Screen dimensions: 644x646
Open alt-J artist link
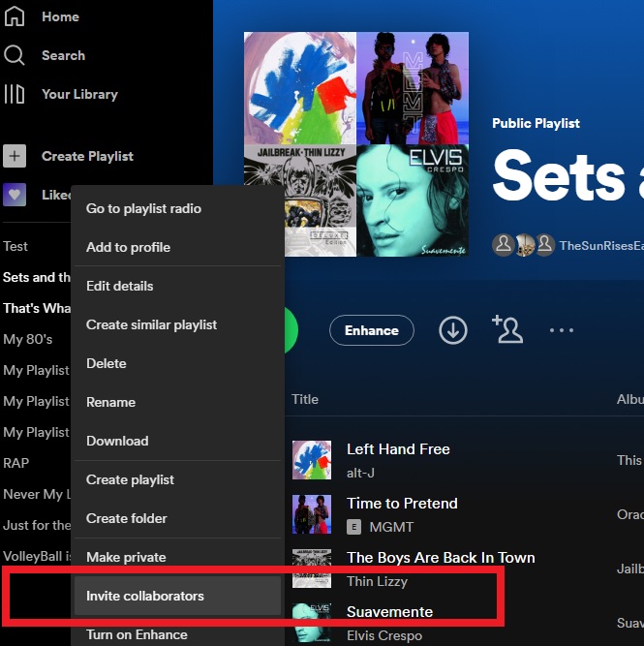360,473
